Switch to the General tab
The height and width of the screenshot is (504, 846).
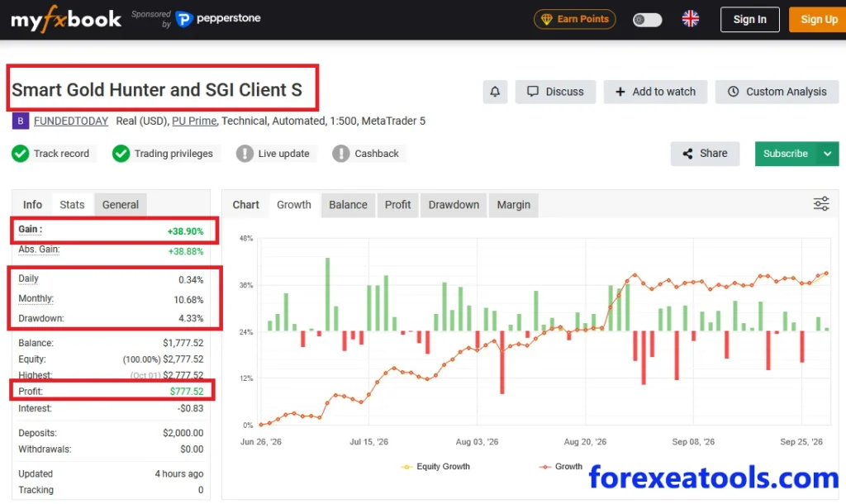[x=121, y=205]
